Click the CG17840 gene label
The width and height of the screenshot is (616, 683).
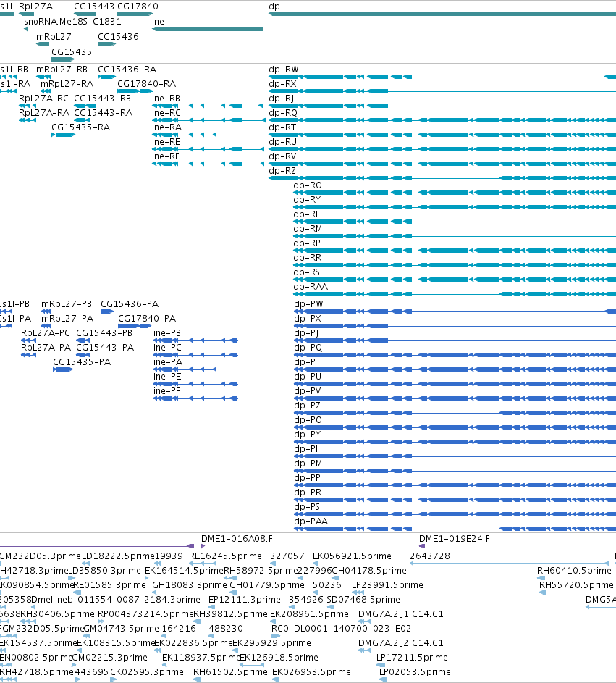pyautogui.click(x=138, y=7)
